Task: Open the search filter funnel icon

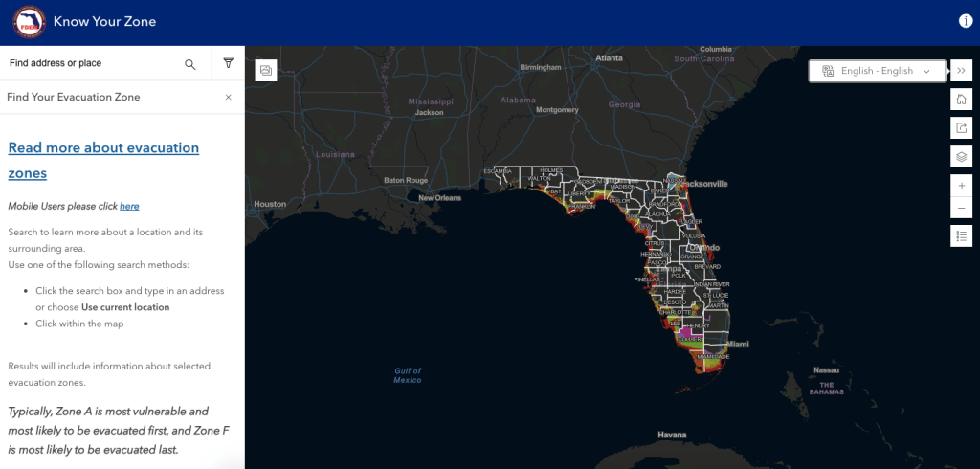Action: (x=228, y=64)
